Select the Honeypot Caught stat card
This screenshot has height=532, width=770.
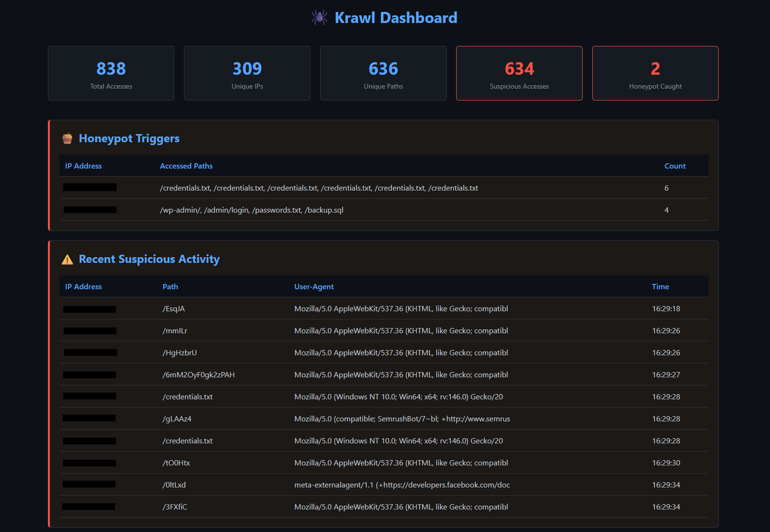pyautogui.click(x=655, y=73)
